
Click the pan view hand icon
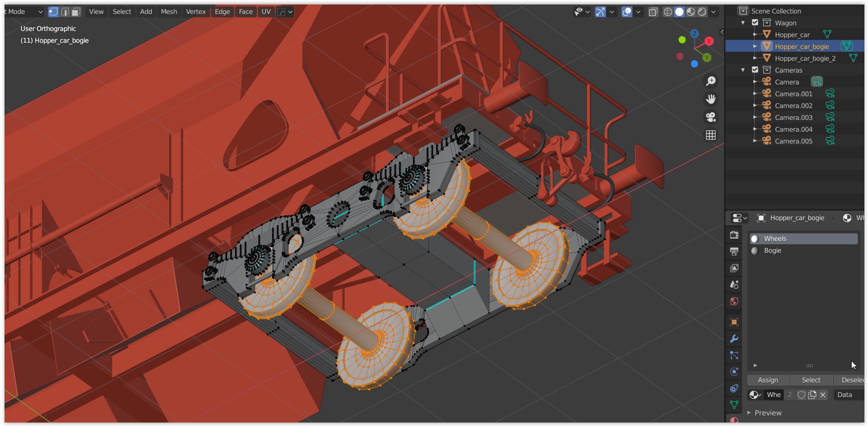[711, 99]
